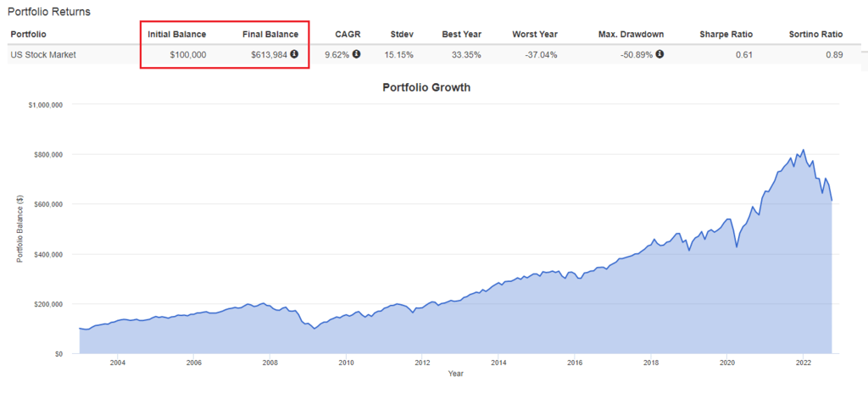Click the Portfolio Growth chart title
Image resolution: width=868 pixels, height=393 pixels.
click(426, 87)
